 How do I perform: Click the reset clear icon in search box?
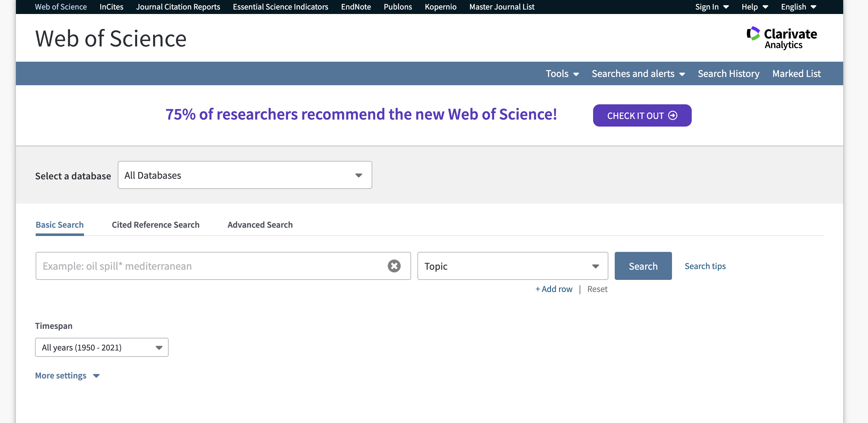tap(395, 265)
